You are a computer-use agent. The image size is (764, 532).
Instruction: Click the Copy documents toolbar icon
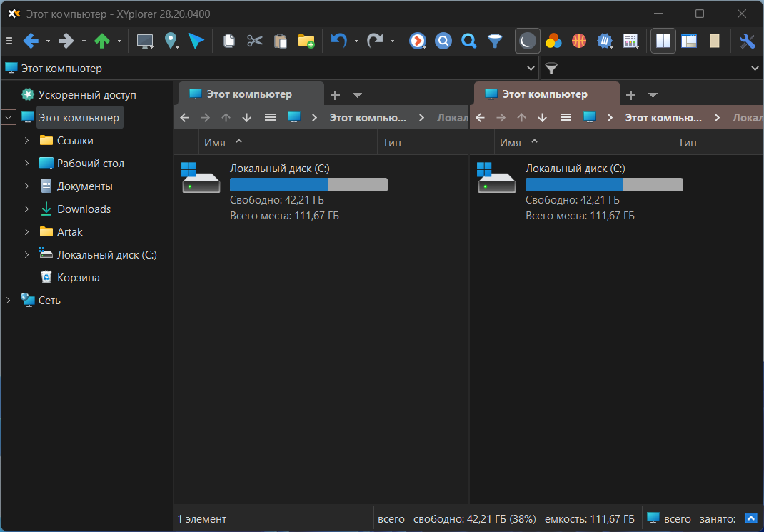pos(229,41)
